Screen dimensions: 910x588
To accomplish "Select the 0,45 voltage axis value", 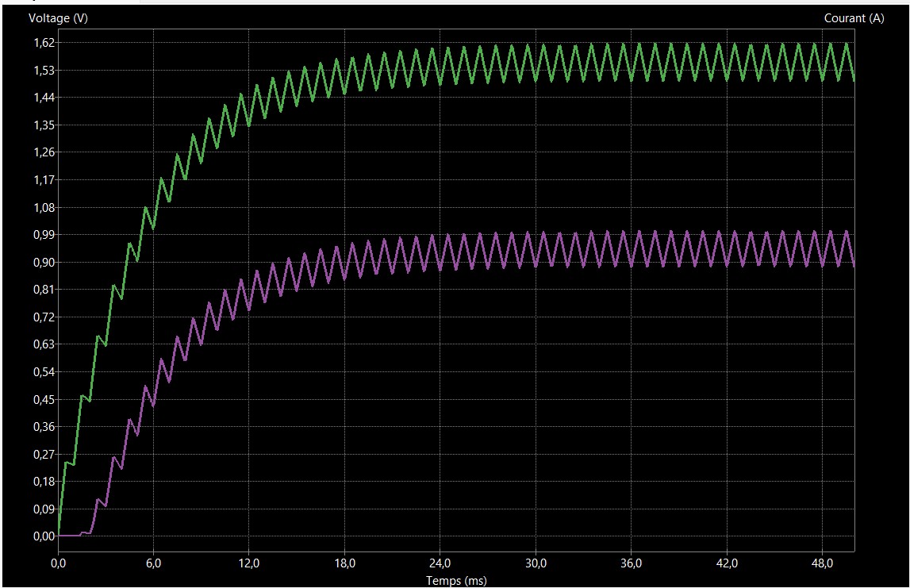I will tap(44, 399).
